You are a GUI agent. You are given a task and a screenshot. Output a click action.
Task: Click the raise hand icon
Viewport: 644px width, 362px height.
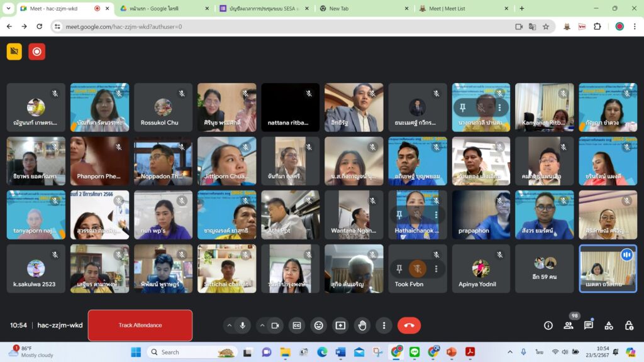tap(362, 326)
